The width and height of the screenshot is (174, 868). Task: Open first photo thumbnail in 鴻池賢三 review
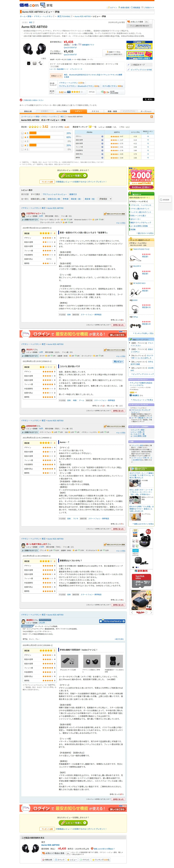pyautogui.click(x=70, y=661)
